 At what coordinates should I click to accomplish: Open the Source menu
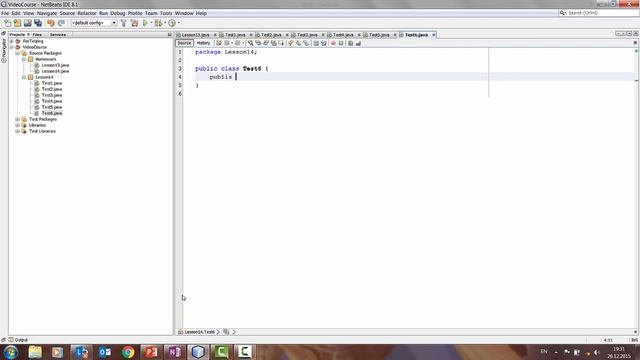point(67,13)
